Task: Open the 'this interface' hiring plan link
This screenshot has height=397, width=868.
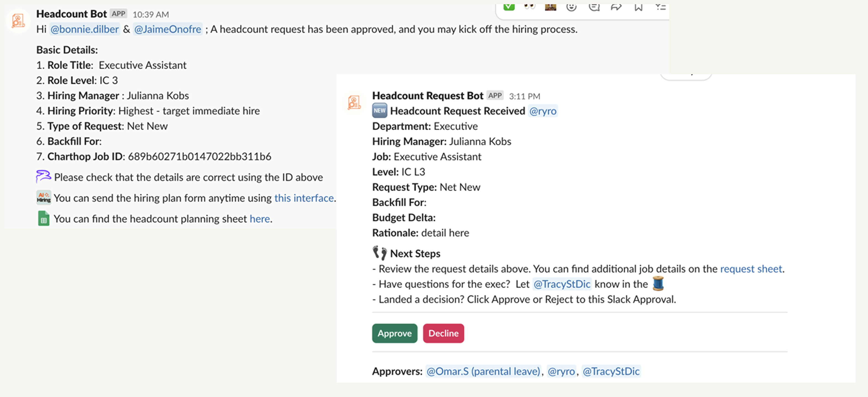Action: (303, 198)
